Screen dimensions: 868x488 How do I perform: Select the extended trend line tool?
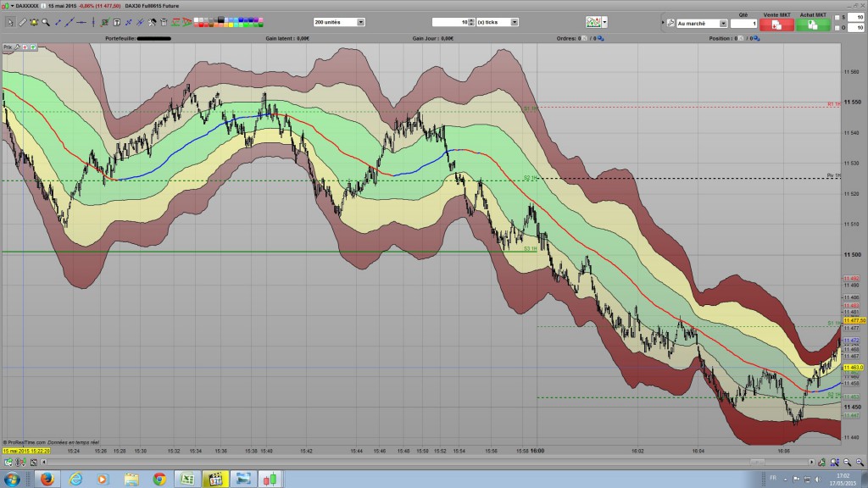pyautogui.click(x=70, y=22)
